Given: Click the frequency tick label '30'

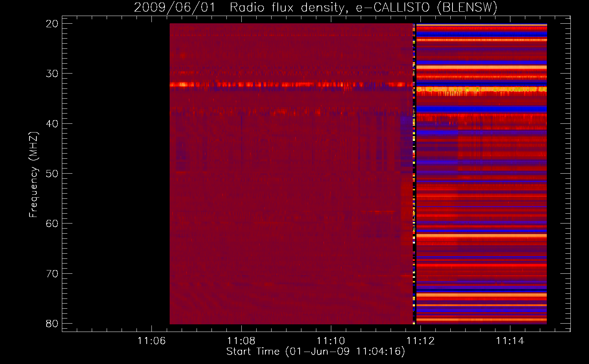Looking at the screenshot, I should tap(52, 74).
